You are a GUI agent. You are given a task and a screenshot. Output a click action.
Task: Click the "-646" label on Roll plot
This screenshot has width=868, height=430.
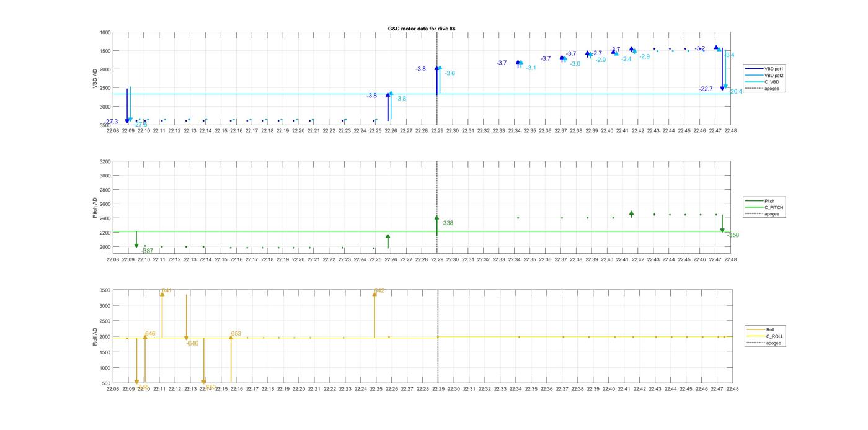coord(192,343)
